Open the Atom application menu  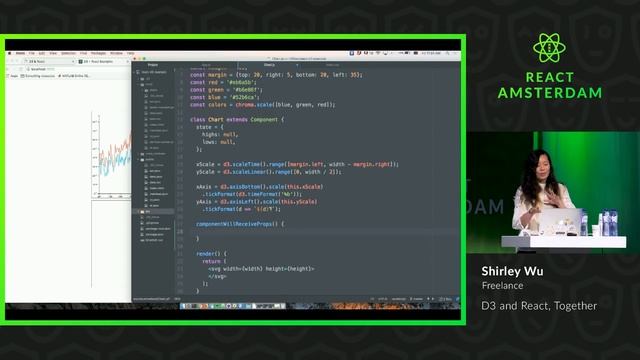tap(20, 53)
